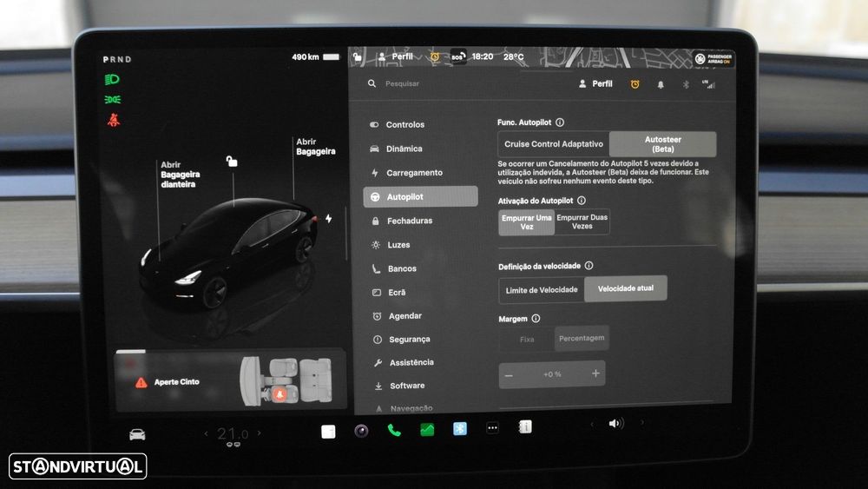Image resolution: width=868 pixels, height=489 pixels.
Task: Open the blue Bluetooth app icon
Action: click(459, 429)
